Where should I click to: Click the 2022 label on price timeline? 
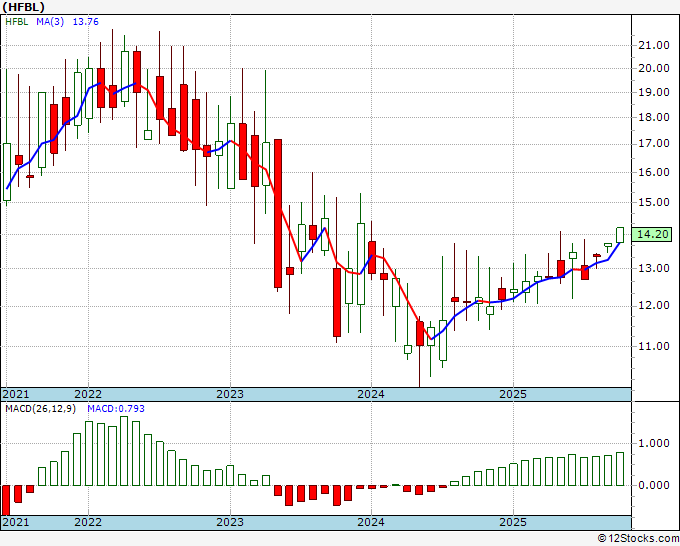tap(88, 394)
